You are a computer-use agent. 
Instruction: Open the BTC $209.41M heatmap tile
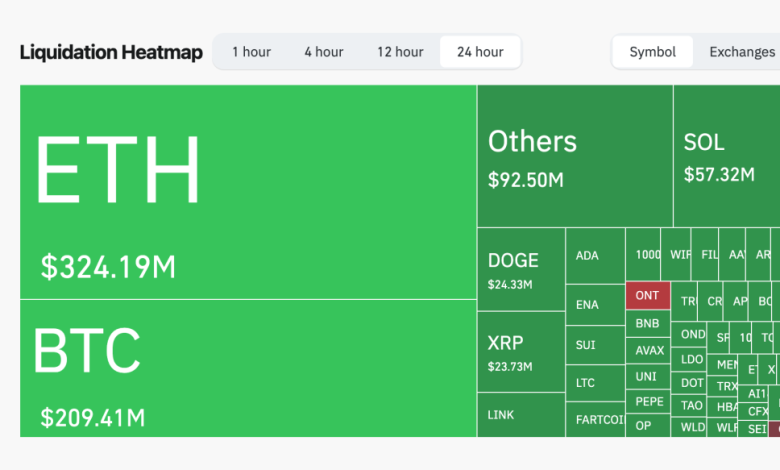(248, 369)
